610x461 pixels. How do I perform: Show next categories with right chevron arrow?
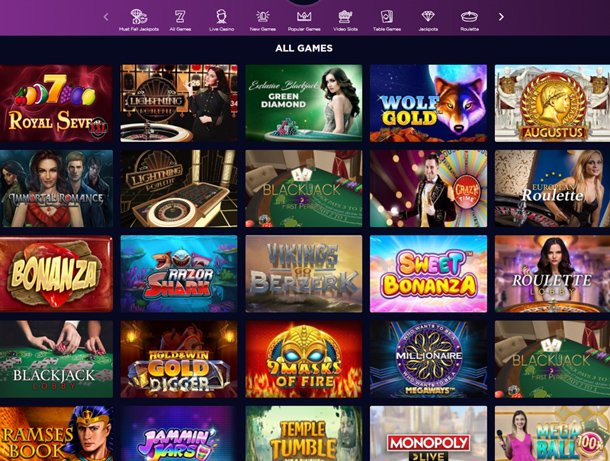coord(501,17)
